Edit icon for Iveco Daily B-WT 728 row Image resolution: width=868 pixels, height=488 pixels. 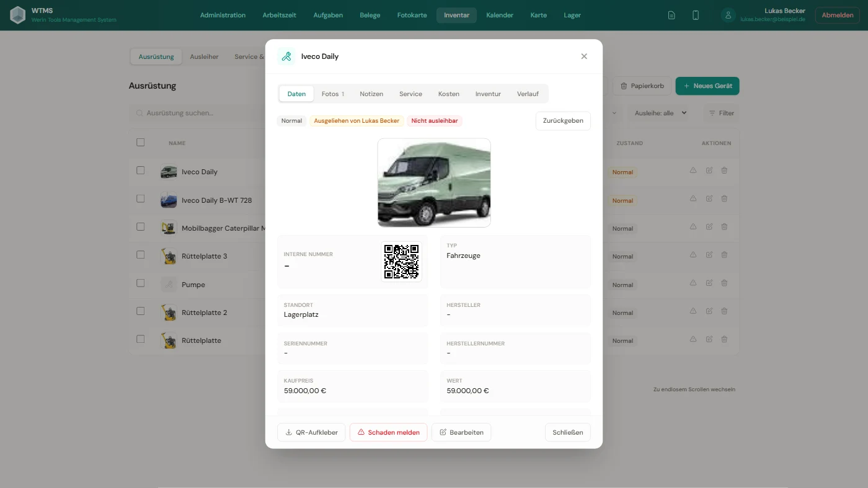click(x=709, y=198)
